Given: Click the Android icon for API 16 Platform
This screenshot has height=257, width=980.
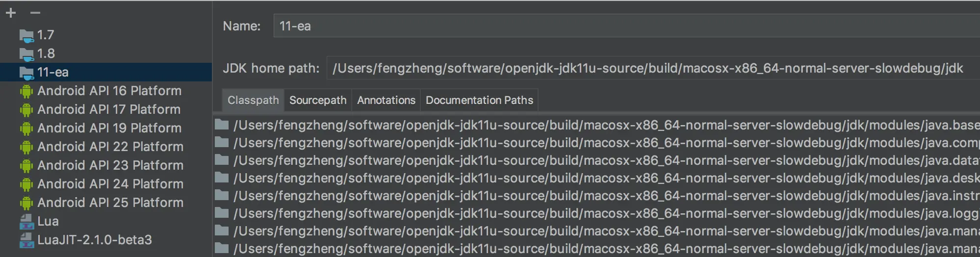Looking at the screenshot, I should (x=26, y=91).
